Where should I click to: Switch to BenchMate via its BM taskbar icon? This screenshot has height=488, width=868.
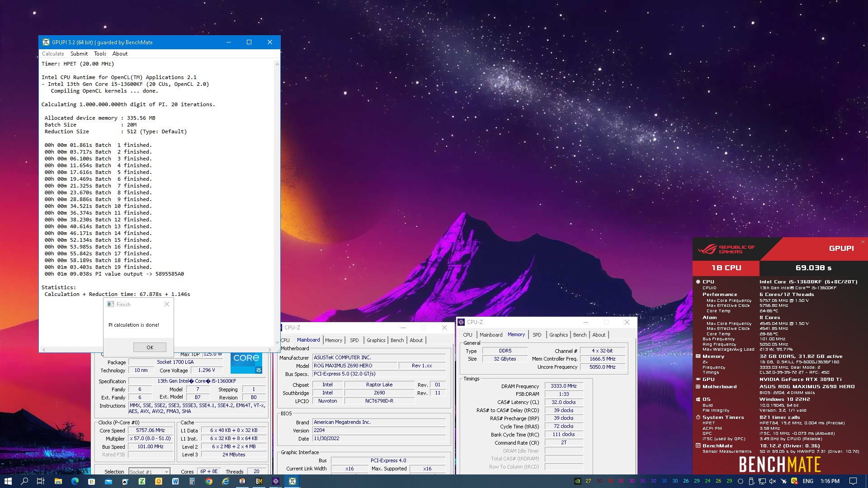[259, 481]
